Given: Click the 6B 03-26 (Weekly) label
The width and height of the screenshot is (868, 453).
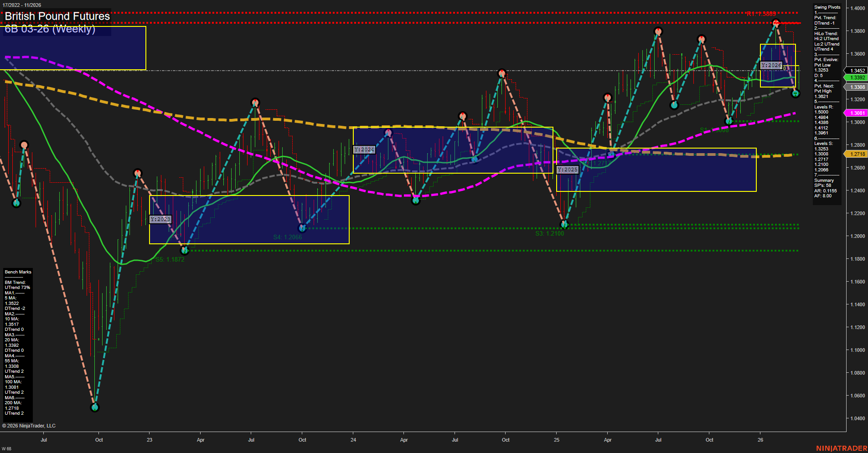Looking at the screenshot, I should (x=50, y=30).
